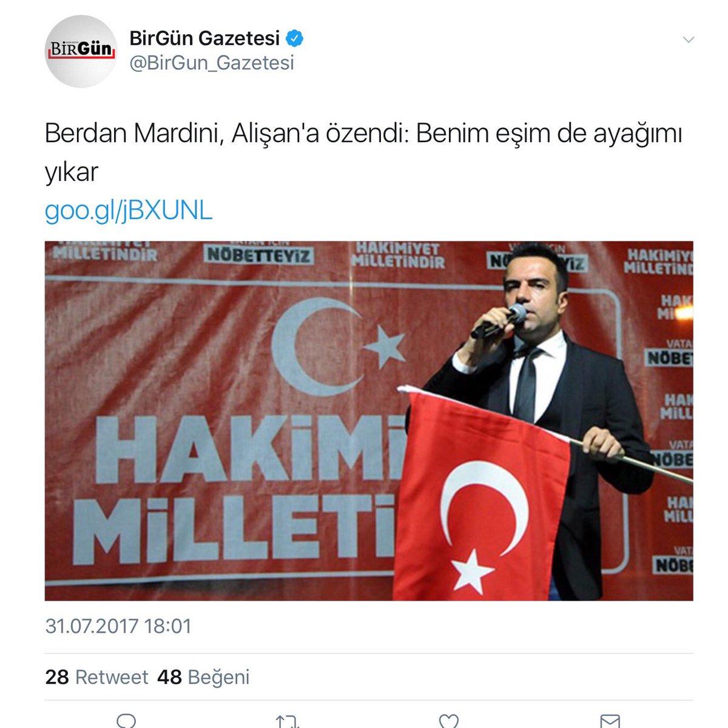View the 48 Beğeni likes list

[x=203, y=677]
